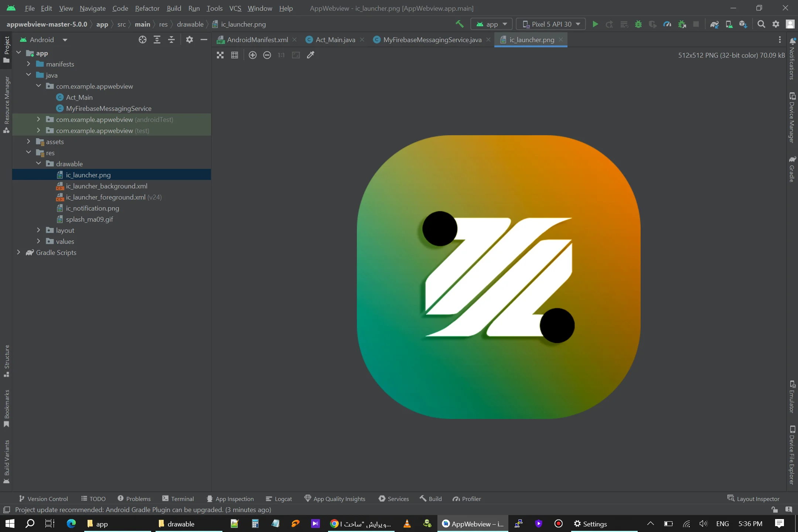The width and height of the screenshot is (798, 532).
Task: Zoom in on the image
Action: click(x=253, y=55)
